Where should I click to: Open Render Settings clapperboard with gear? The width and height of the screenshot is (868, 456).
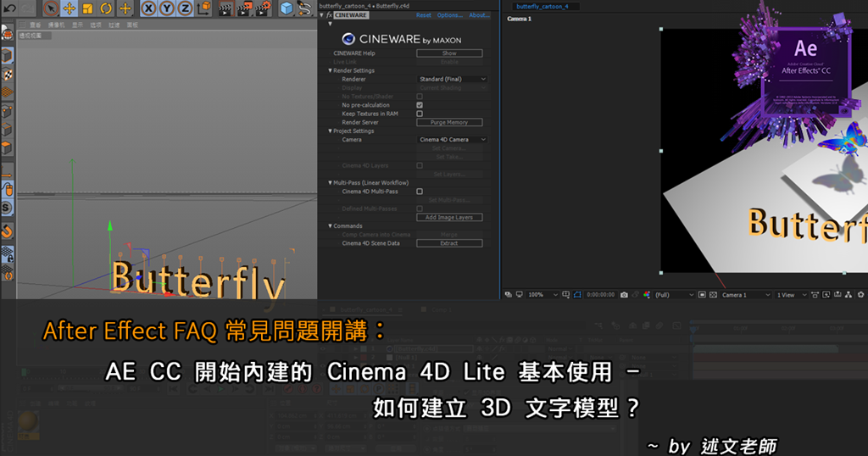point(264,8)
